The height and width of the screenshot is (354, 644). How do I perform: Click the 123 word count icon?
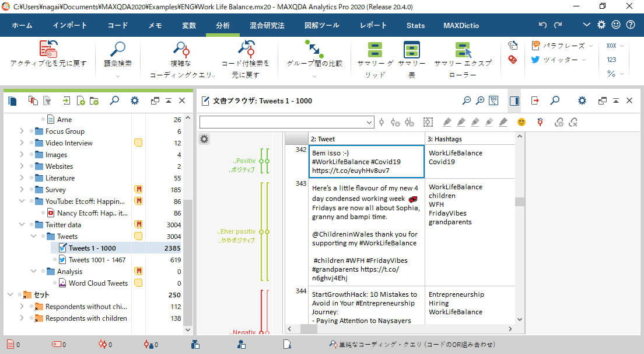pyautogui.click(x=611, y=60)
